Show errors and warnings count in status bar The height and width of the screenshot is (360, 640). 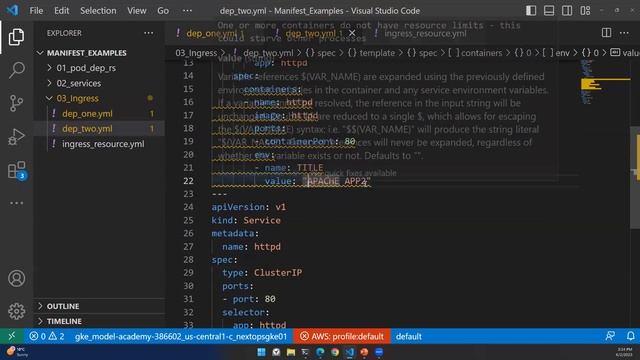pos(47,336)
